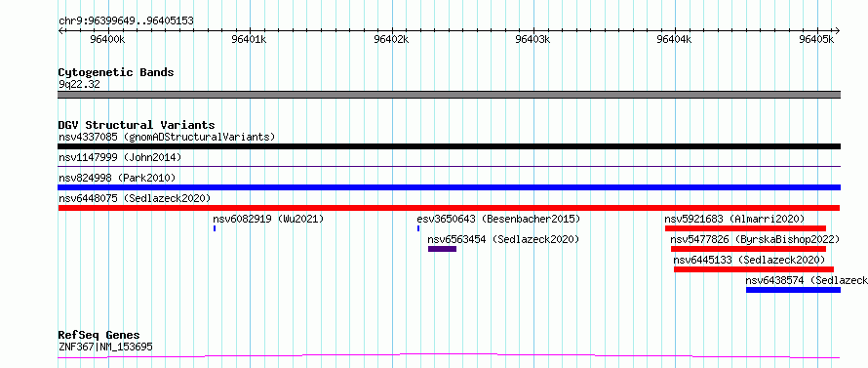This screenshot has width=868, height=368.
Task: Click the 96400k ruler position
Action: pyautogui.click(x=108, y=39)
